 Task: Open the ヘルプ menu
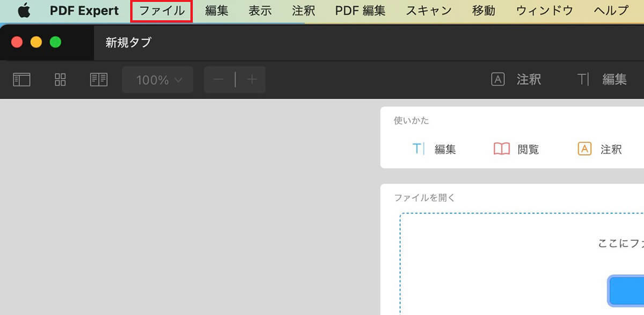[611, 10]
